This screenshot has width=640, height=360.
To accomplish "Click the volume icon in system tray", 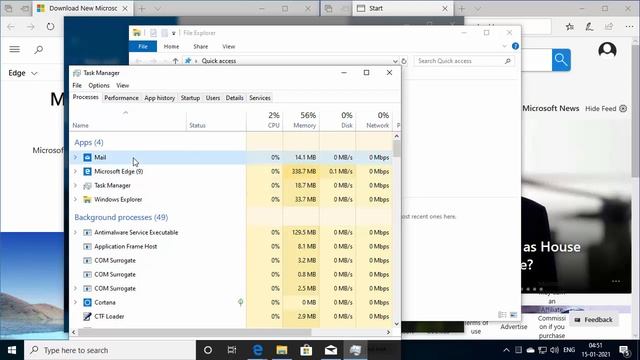I will click(554, 350).
